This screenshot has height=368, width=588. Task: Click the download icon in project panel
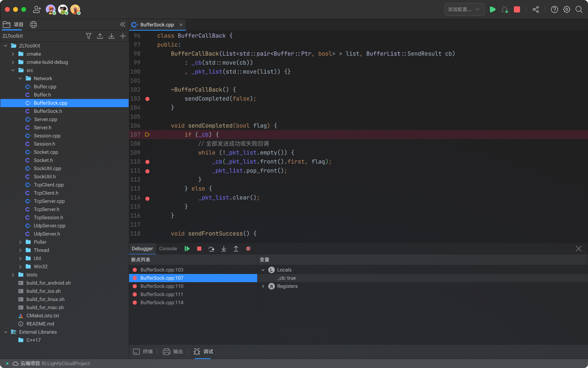coord(111,36)
